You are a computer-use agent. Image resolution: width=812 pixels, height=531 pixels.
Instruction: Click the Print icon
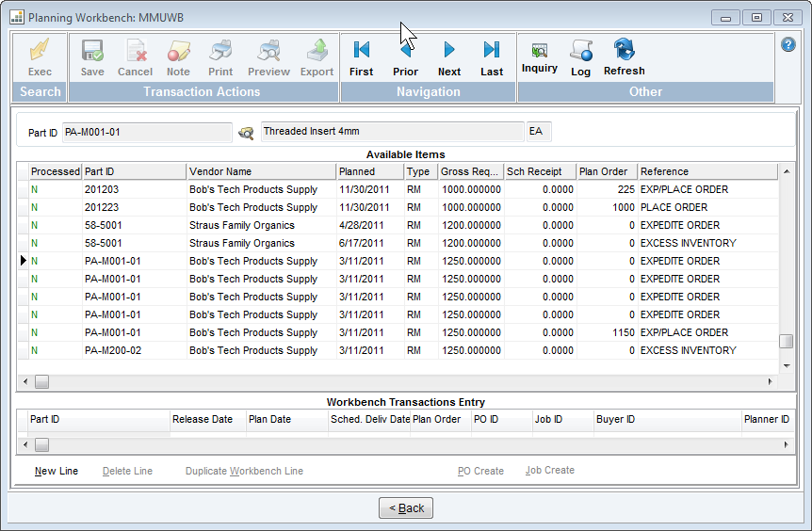point(220,56)
